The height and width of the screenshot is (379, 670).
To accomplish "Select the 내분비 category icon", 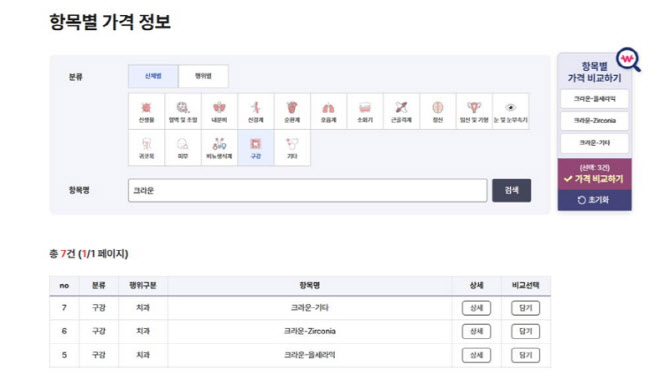I will click(x=219, y=112).
